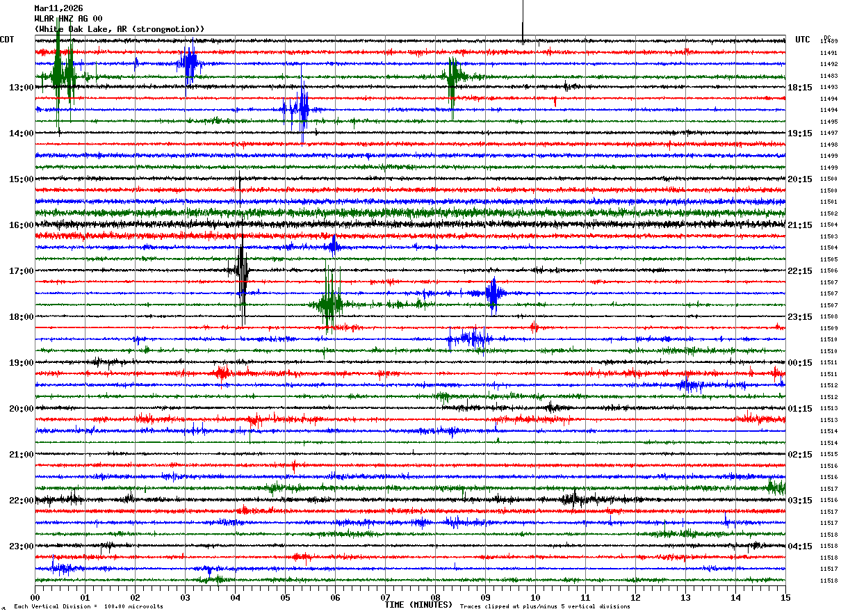Click the DC offset value "11509"
Screen dimensions: 841x616
828,328
